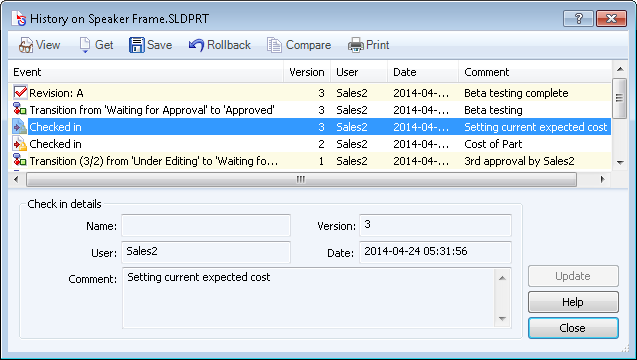Click the View glasses icon in toolbar

click(x=26, y=45)
